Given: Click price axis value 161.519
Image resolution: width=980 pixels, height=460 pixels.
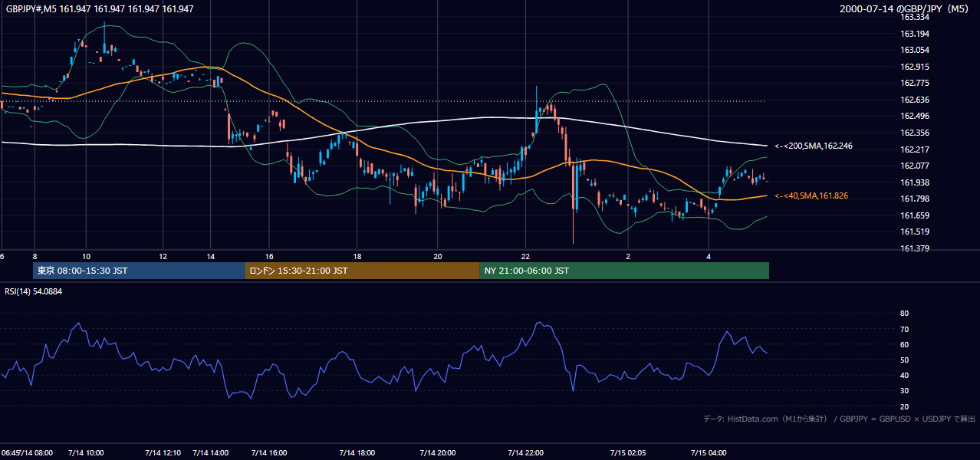Looking at the screenshot, I should coord(914,232).
